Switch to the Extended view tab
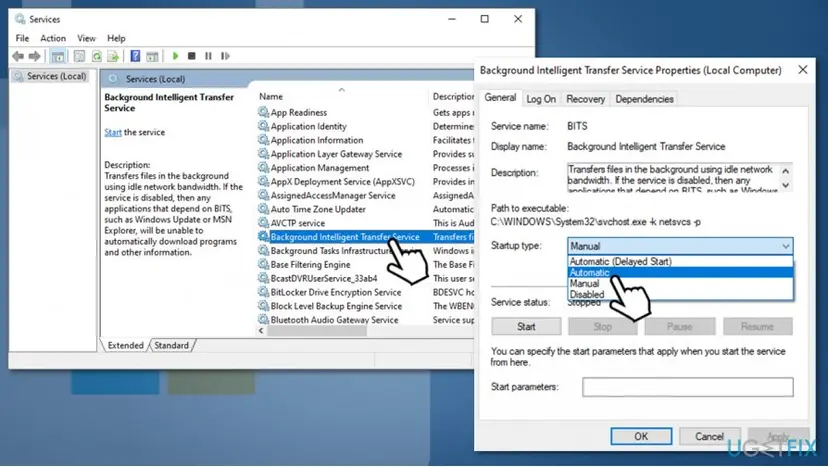 coord(125,345)
